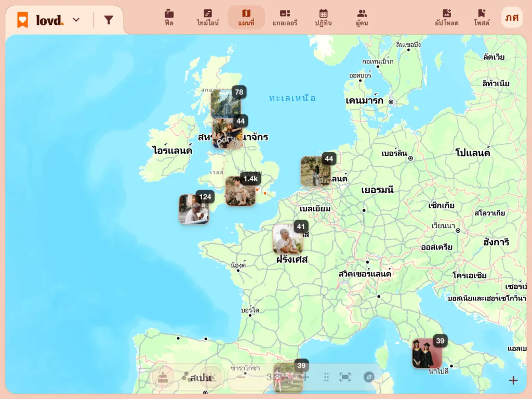Expand the lovd dropdown chevron
Screen dimensions: 532x399
76,20
